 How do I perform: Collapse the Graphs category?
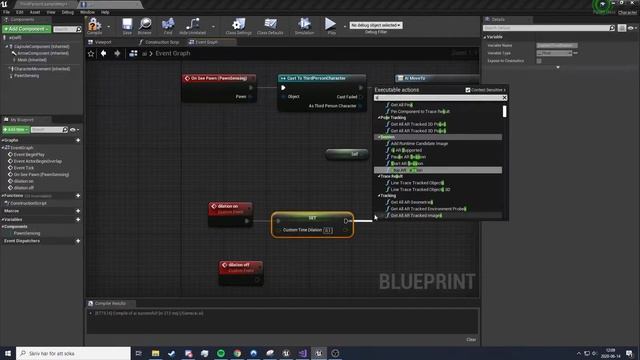coord(3,140)
